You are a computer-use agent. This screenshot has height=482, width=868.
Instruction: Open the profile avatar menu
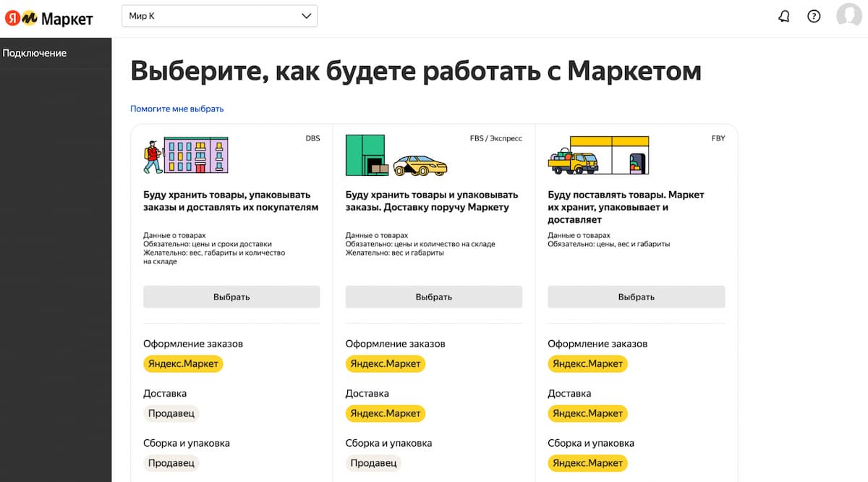click(848, 15)
